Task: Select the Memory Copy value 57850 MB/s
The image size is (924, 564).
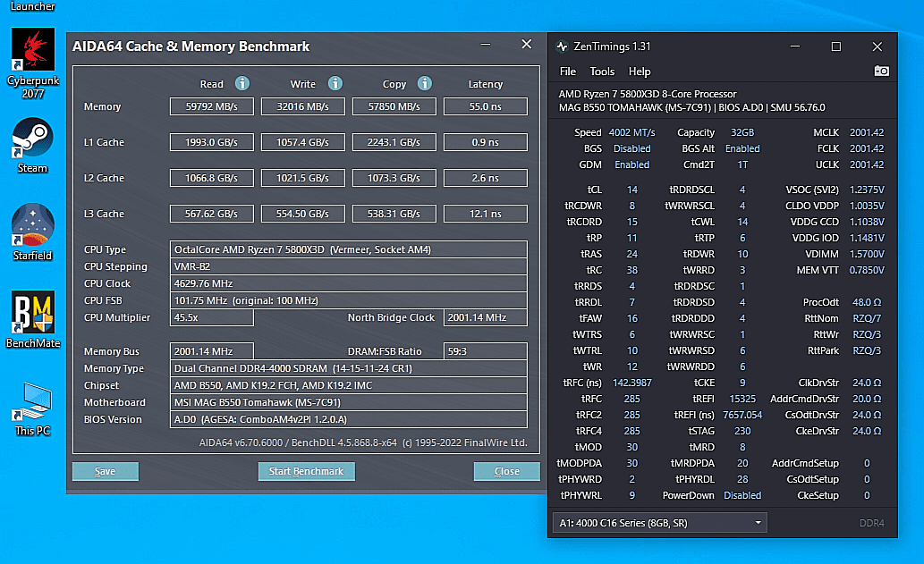Action: click(x=394, y=106)
